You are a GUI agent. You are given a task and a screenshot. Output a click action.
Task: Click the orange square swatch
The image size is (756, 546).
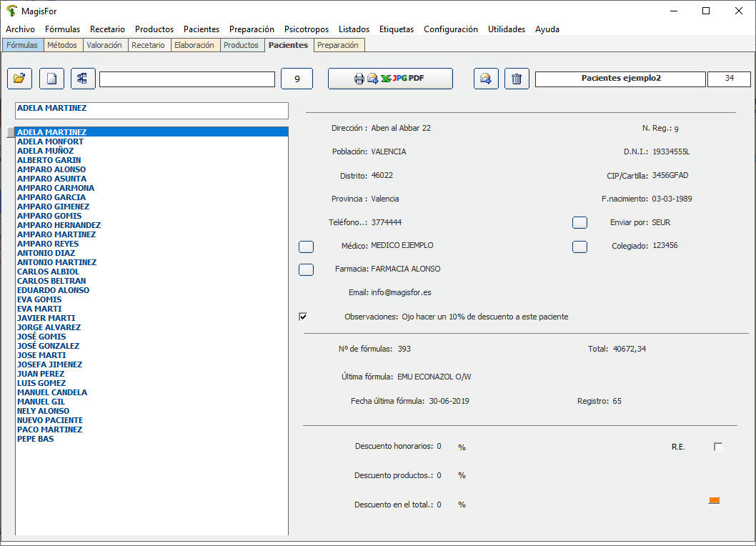click(713, 500)
